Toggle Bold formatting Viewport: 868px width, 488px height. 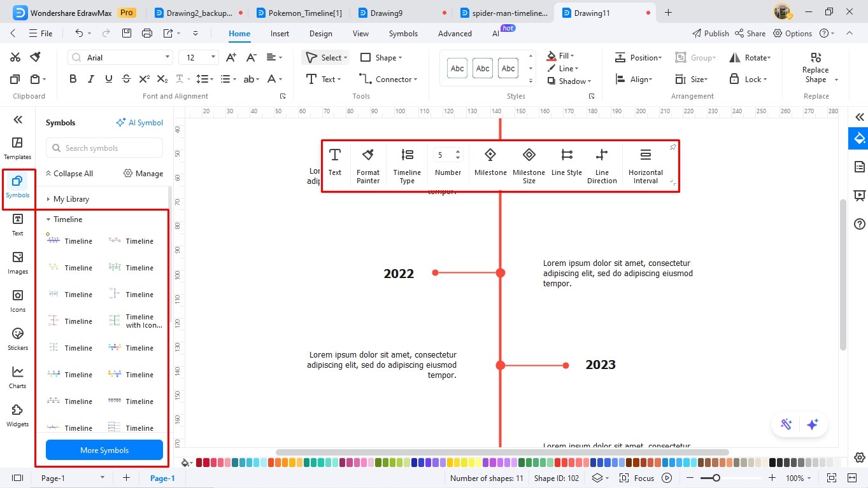[73, 79]
